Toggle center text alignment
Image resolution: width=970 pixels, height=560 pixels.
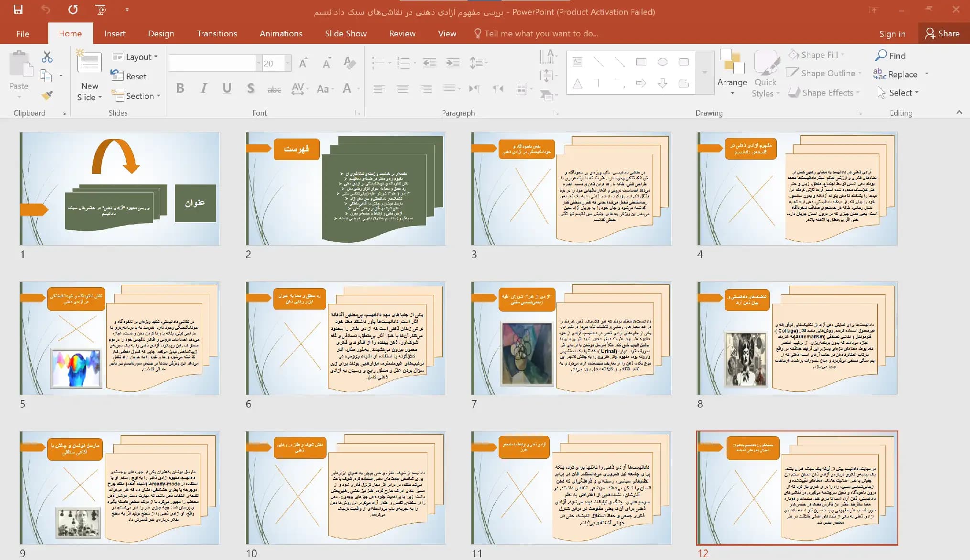403,88
